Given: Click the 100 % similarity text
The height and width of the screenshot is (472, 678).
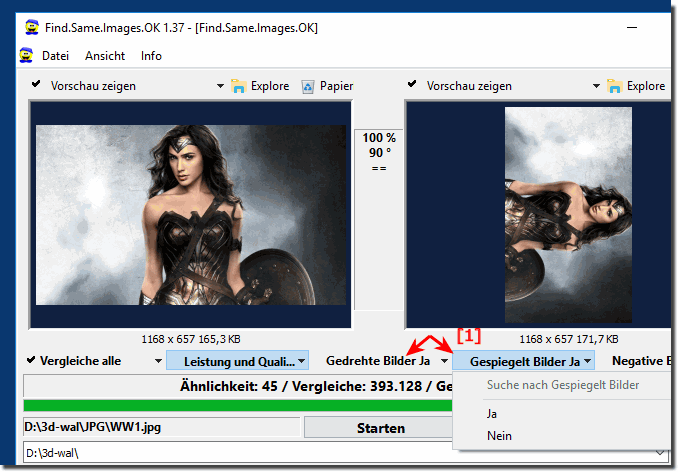Looking at the screenshot, I should [x=379, y=137].
